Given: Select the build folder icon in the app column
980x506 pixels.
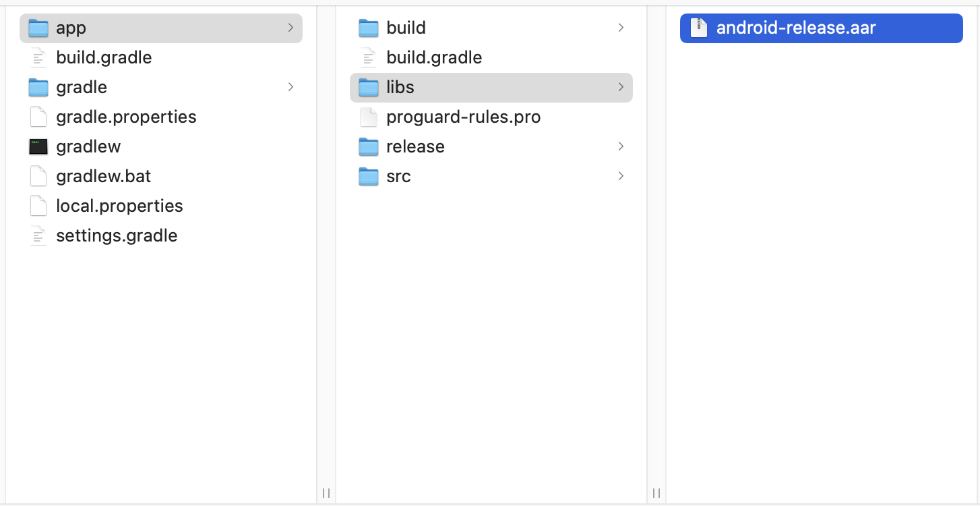Looking at the screenshot, I should pos(369,28).
